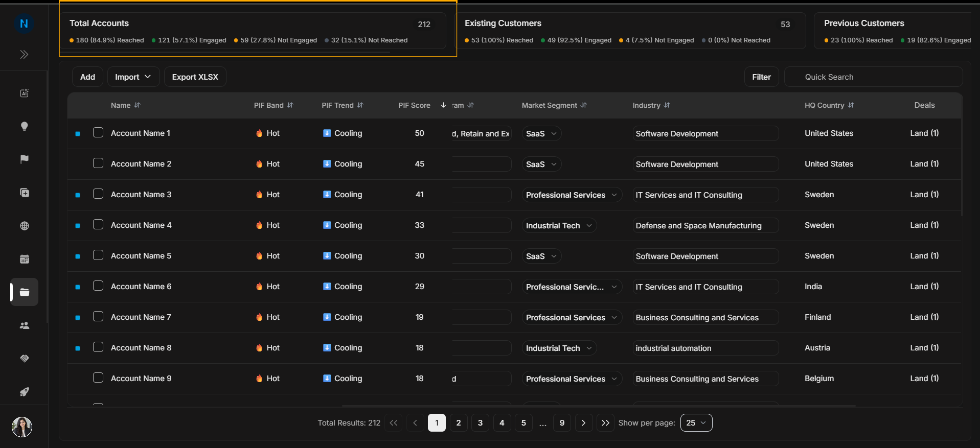Sort by PIF Score arrow icon
Screen dimensions: 980x448
click(443, 105)
